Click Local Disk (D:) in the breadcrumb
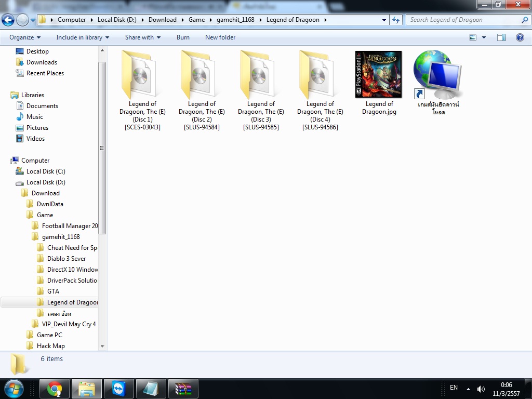Image resolution: width=532 pixels, height=399 pixels. coord(117,20)
